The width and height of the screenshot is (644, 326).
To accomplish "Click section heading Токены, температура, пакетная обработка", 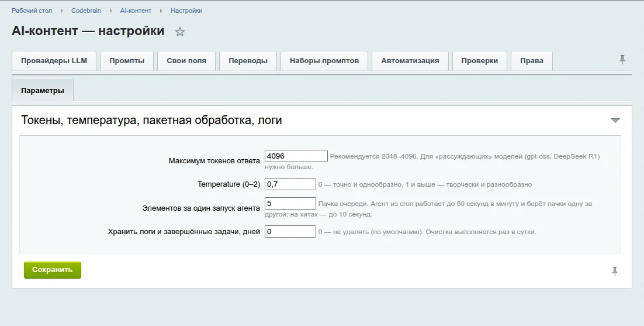I will (x=151, y=121).
